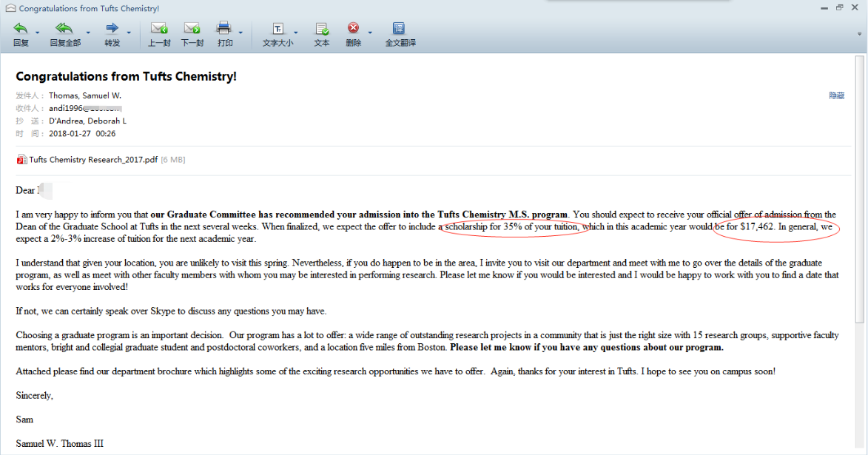
Task: Switch to plain text view (文本)
Action: pyautogui.click(x=322, y=30)
